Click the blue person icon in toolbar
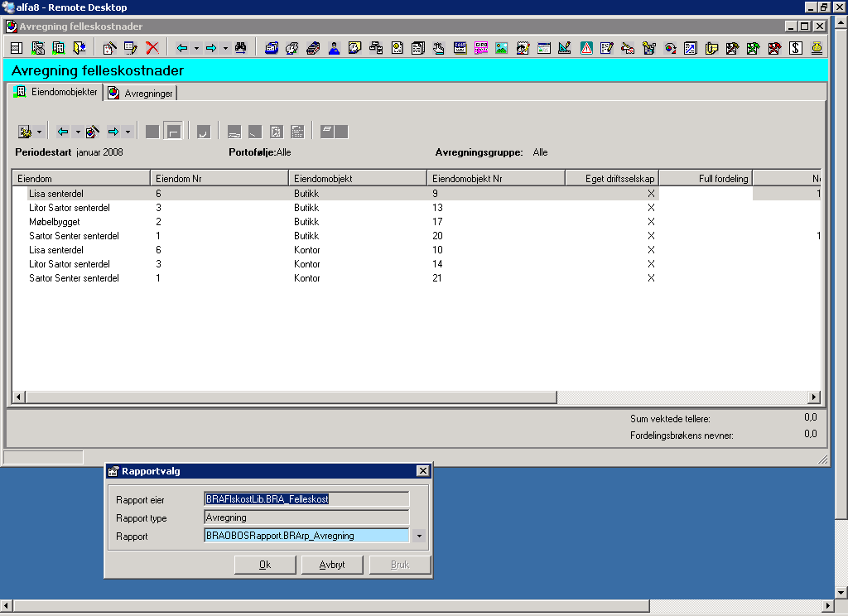848x616 pixels. (335, 48)
